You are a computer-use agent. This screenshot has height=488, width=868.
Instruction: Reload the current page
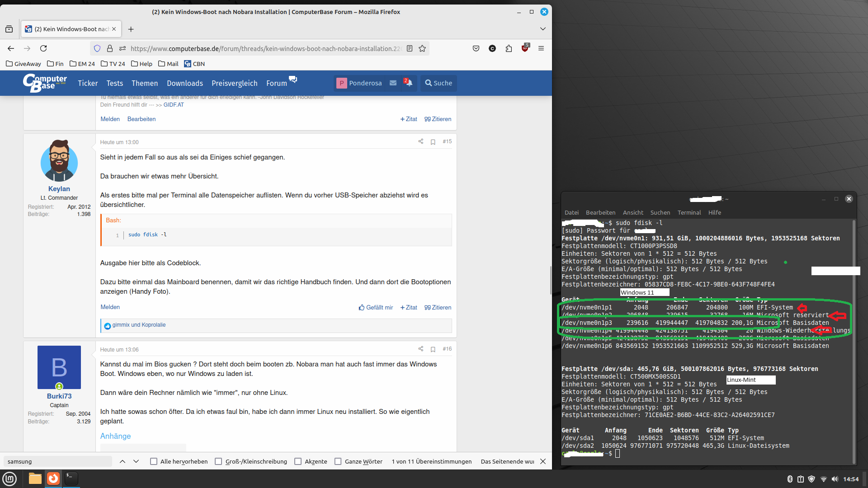(43, 48)
